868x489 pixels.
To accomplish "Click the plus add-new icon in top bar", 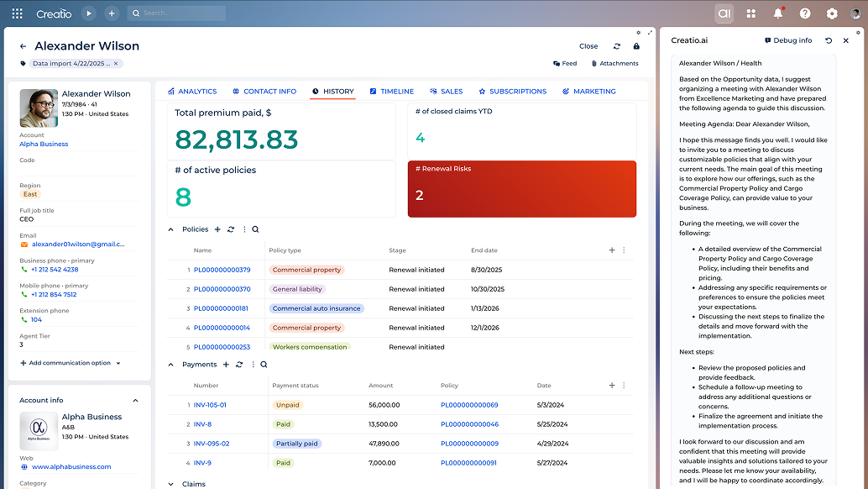I will coord(112,13).
